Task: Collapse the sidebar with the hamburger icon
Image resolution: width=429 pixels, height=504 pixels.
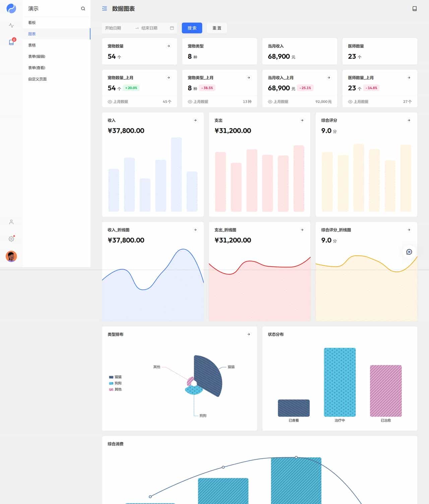Action: tap(104, 9)
